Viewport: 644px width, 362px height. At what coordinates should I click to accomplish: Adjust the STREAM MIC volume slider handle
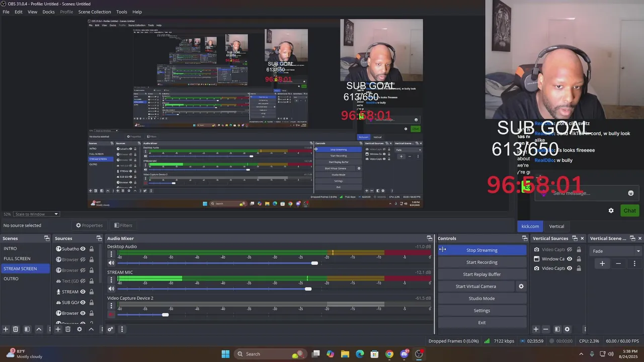click(x=308, y=289)
